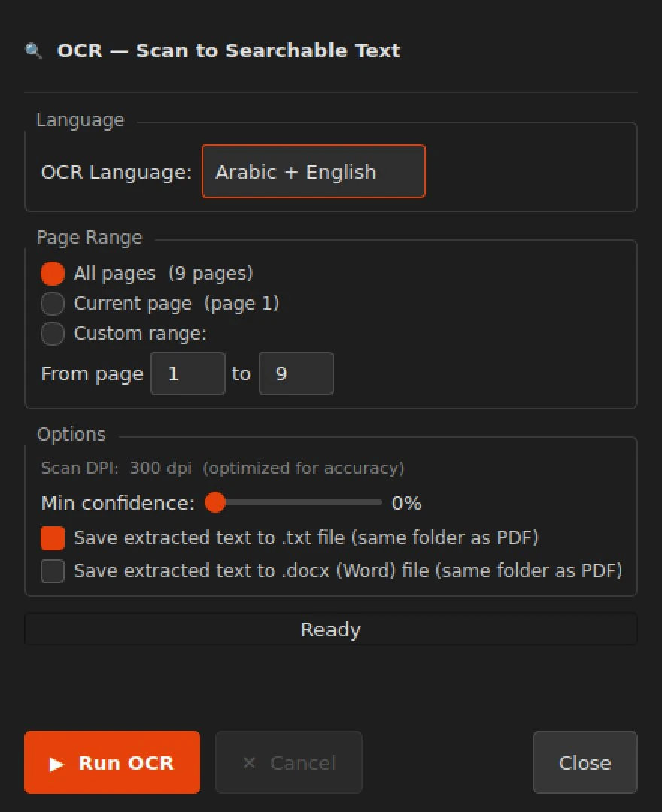Click the From page field showing 1
662x812 pixels.
coord(188,374)
